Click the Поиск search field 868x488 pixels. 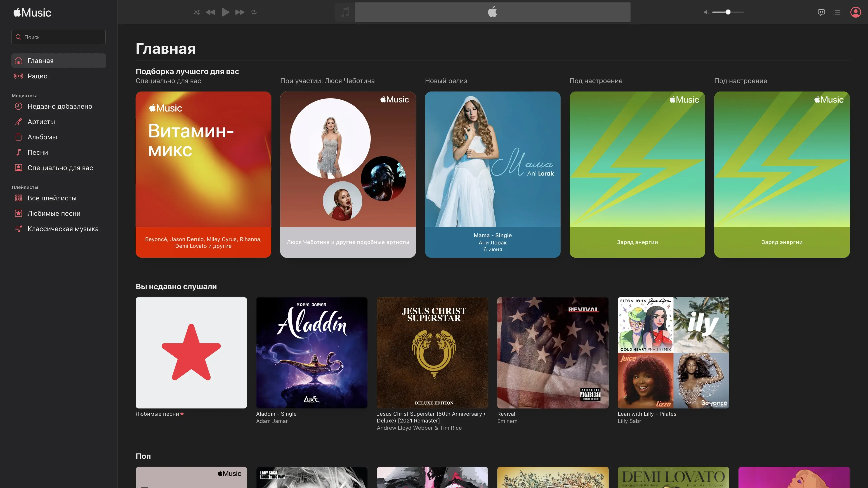[59, 37]
